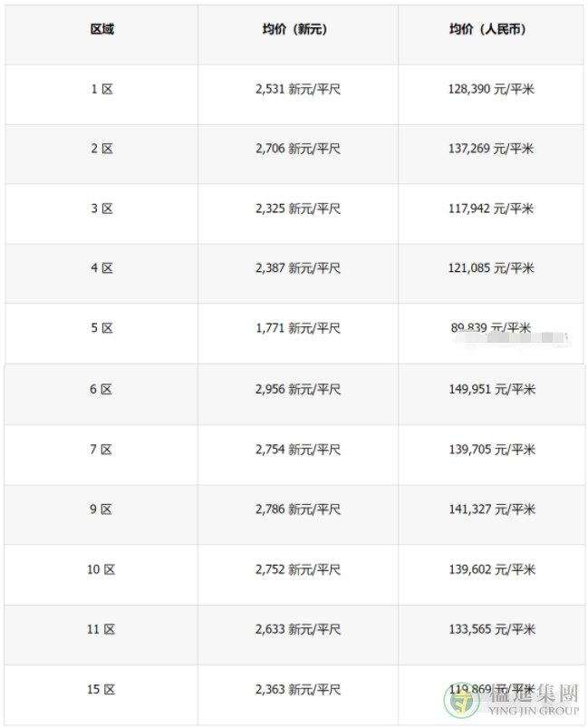Viewport: 588px width, 728px height.
Task: Click the 139,602 元/平米 cell
Action: pyautogui.click(x=492, y=569)
